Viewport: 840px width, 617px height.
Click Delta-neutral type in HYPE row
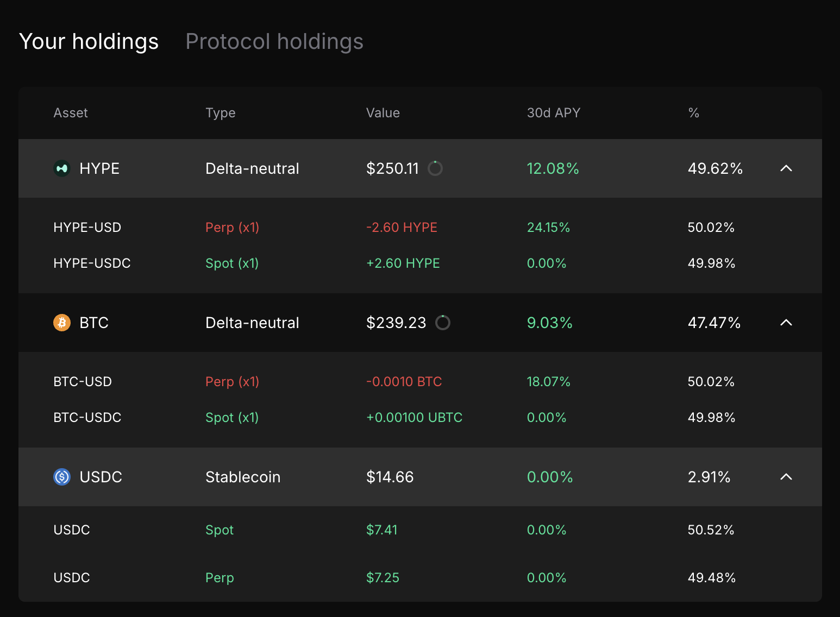tap(252, 168)
